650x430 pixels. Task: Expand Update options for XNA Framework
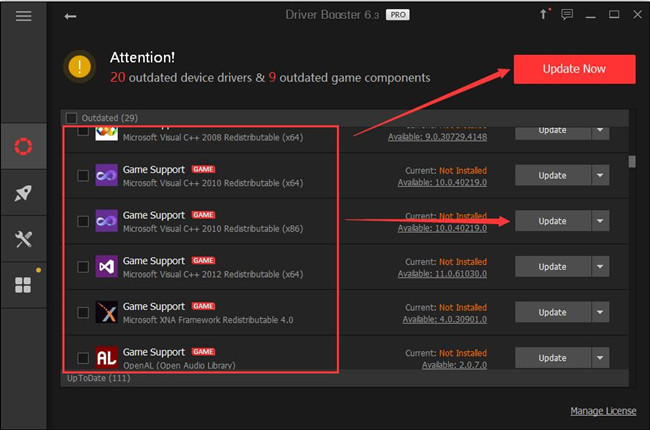[600, 312]
